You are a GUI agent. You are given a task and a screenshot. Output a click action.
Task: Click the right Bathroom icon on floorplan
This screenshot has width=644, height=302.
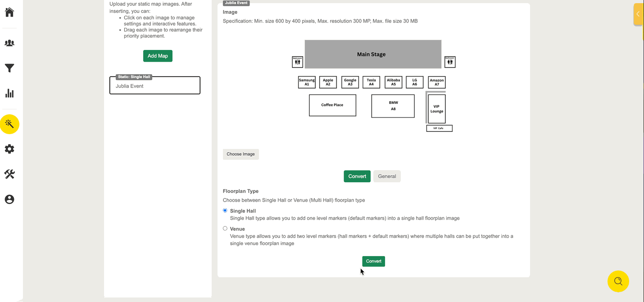click(x=450, y=62)
